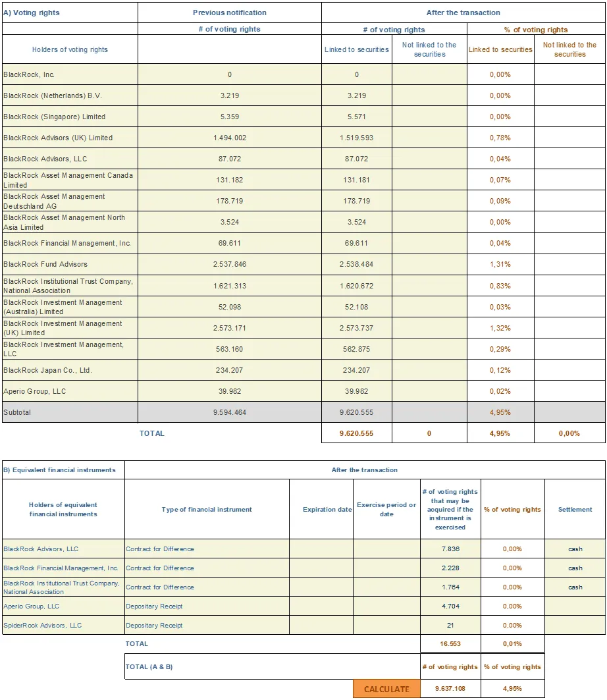Click Aperio Group Depositary Receipt cell

(207, 606)
